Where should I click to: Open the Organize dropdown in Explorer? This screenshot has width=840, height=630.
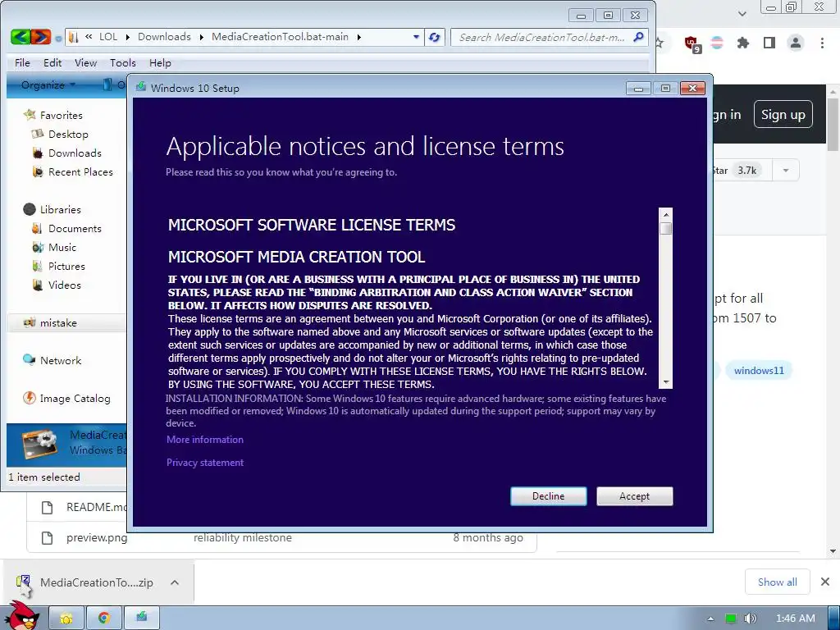[48, 85]
